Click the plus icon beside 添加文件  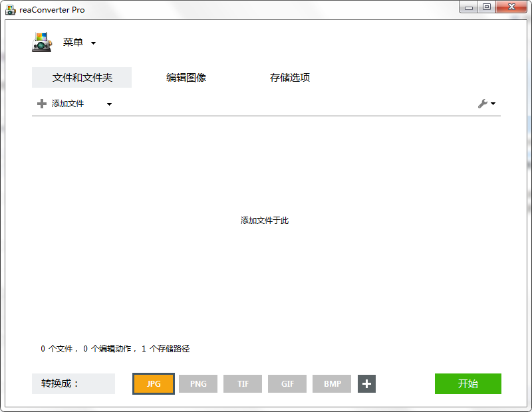pyautogui.click(x=42, y=104)
